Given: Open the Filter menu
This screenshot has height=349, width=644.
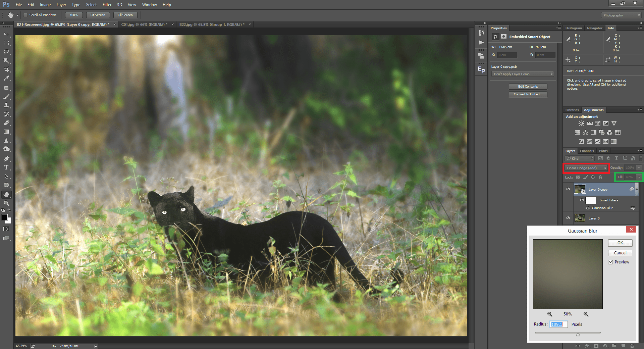Looking at the screenshot, I should [107, 5].
